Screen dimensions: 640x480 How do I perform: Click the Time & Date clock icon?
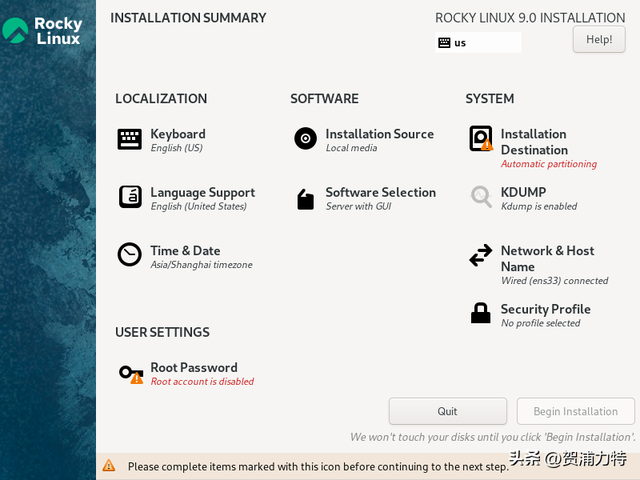130,255
